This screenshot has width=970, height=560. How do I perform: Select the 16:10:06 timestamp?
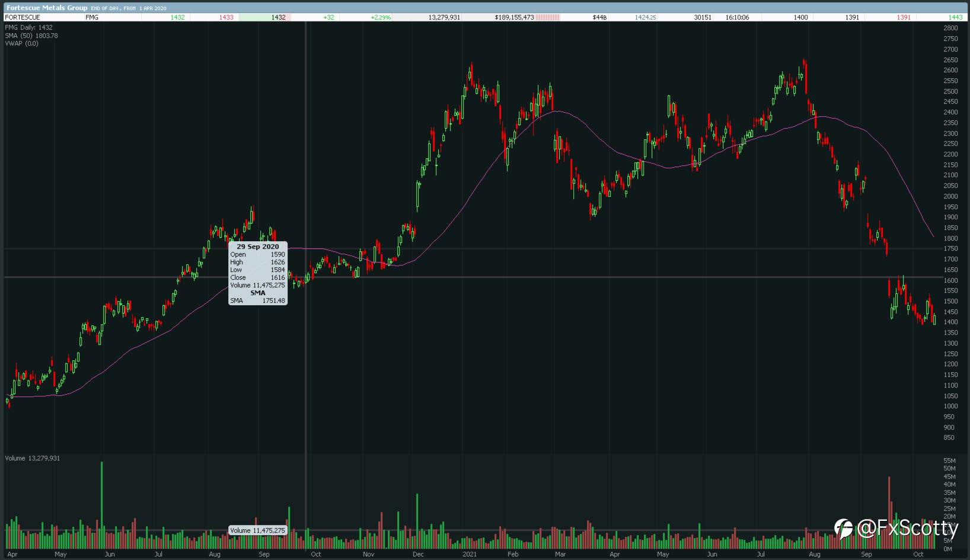tap(737, 17)
